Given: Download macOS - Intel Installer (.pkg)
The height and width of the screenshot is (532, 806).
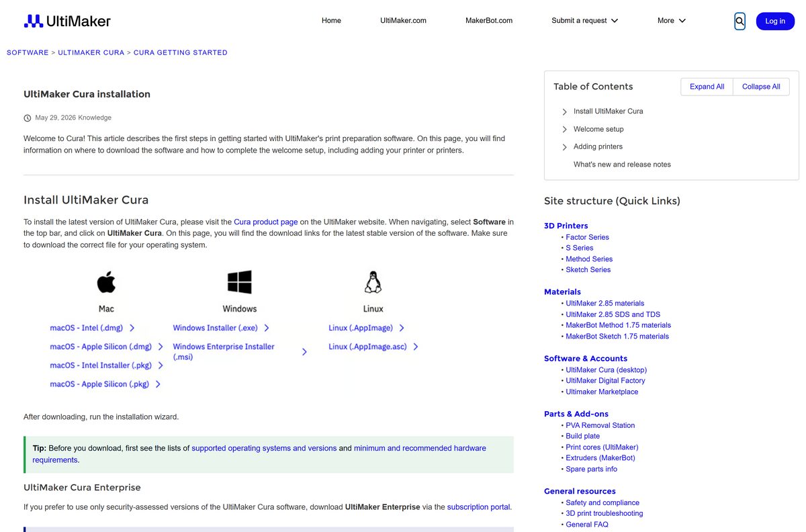Looking at the screenshot, I should pos(100,365).
